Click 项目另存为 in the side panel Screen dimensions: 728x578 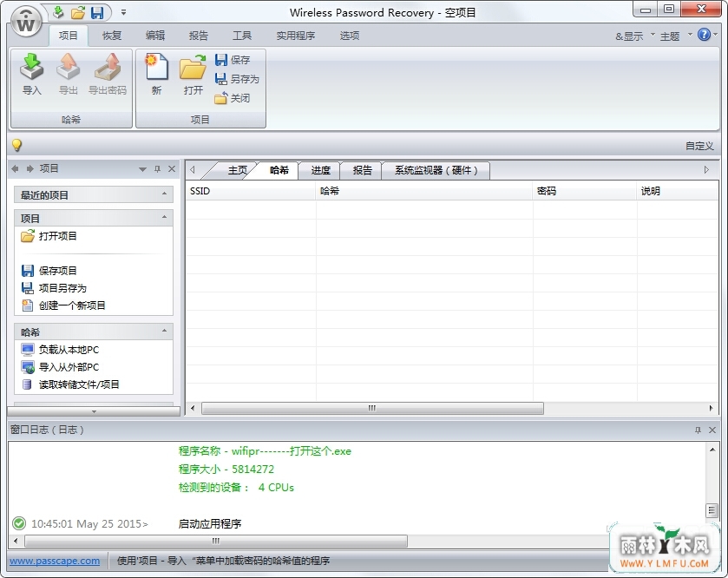(x=54, y=288)
